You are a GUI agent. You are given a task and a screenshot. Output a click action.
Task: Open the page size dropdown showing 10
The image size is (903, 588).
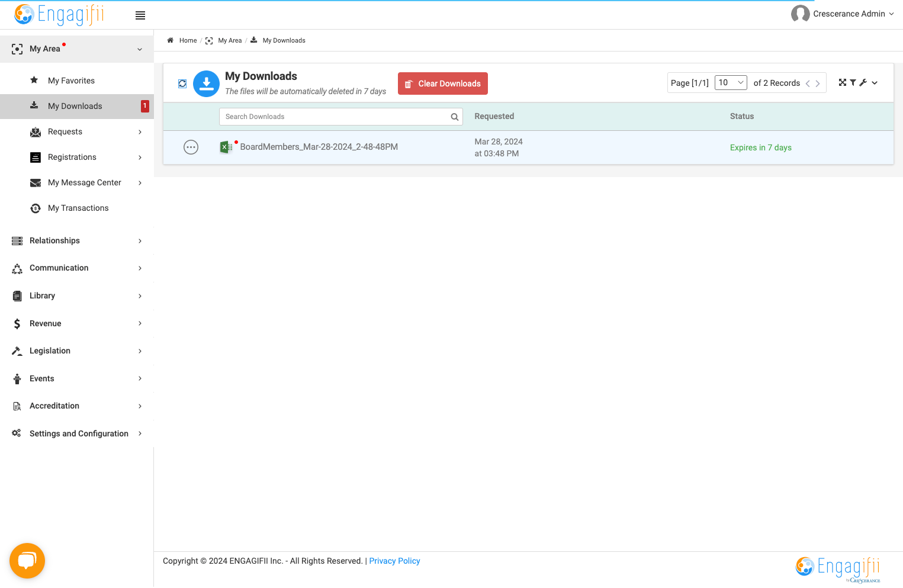731,82
